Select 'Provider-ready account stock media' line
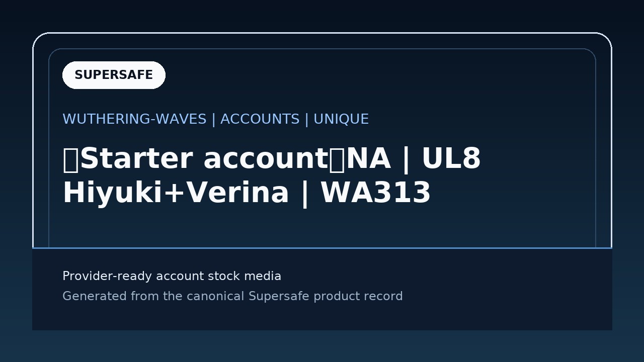Screen dimensions: 644x362 pyautogui.click(x=172, y=276)
